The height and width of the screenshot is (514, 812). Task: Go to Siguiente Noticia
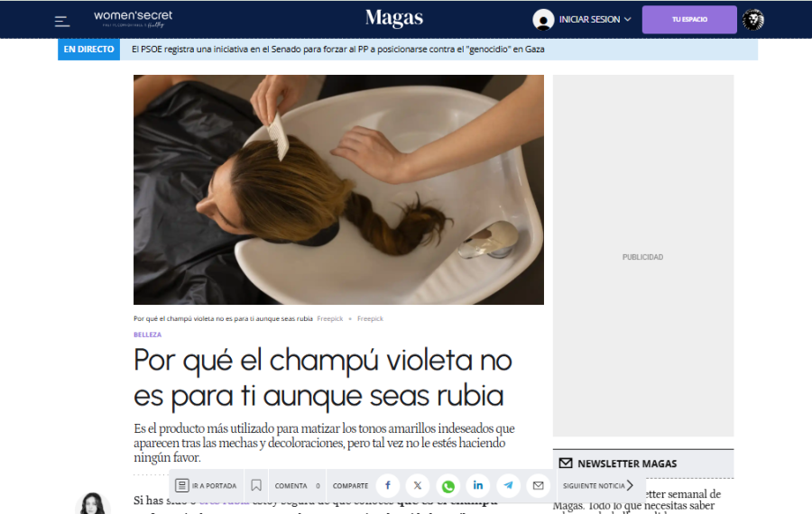pos(598,485)
